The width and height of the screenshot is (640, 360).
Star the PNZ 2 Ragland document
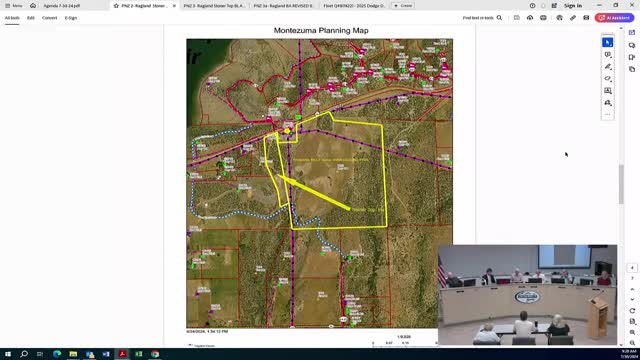[116, 6]
